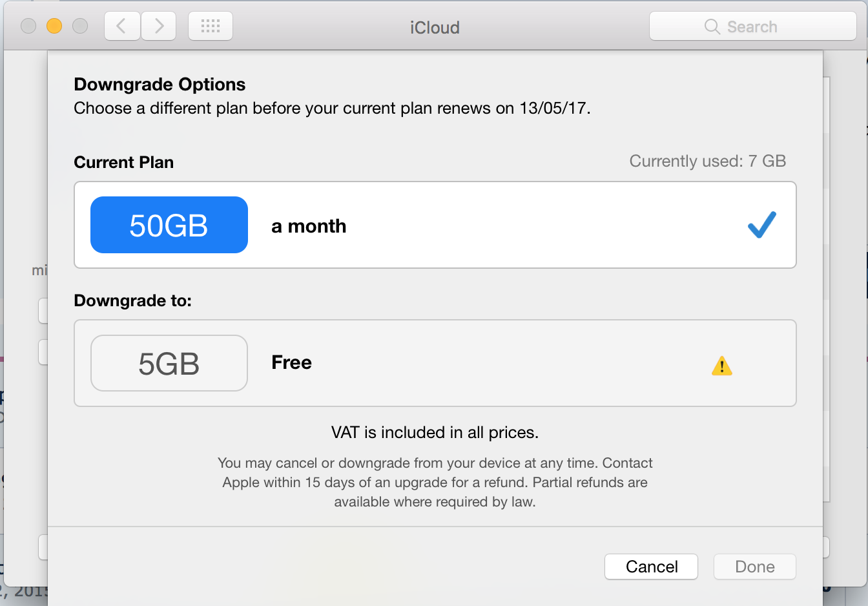Click the Cancel button
This screenshot has height=606, width=868.
point(652,567)
